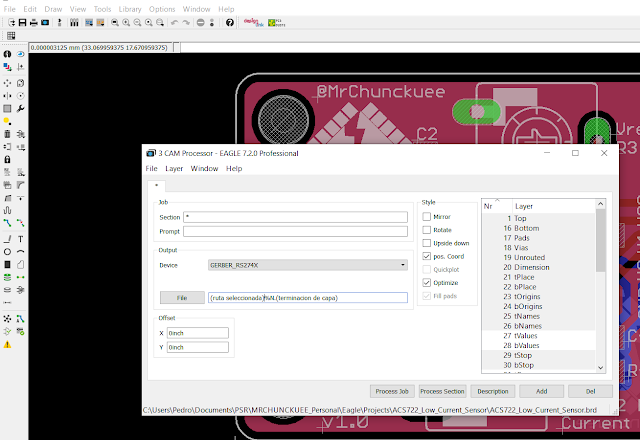Enable the Mirror checkbox
The width and height of the screenshot is (640, 440).
[x=427, y=217]
